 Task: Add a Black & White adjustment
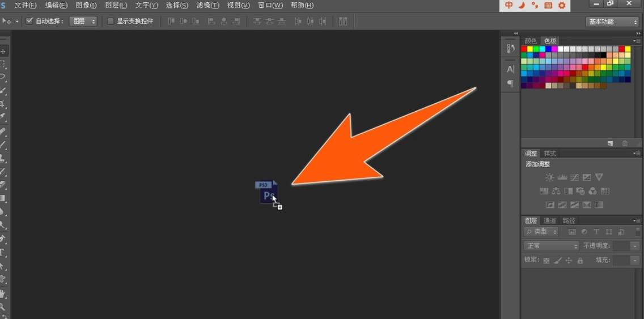[569, 191]
